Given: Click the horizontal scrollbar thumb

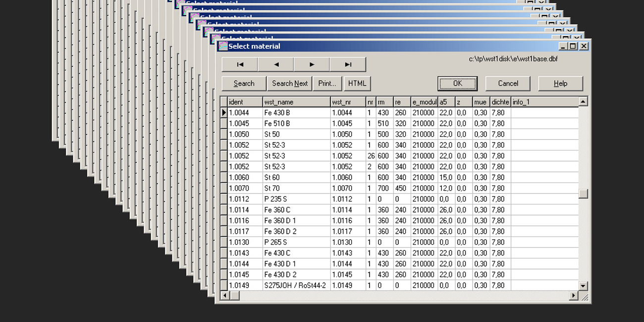Looking at the screenshot, I should 234,295.
